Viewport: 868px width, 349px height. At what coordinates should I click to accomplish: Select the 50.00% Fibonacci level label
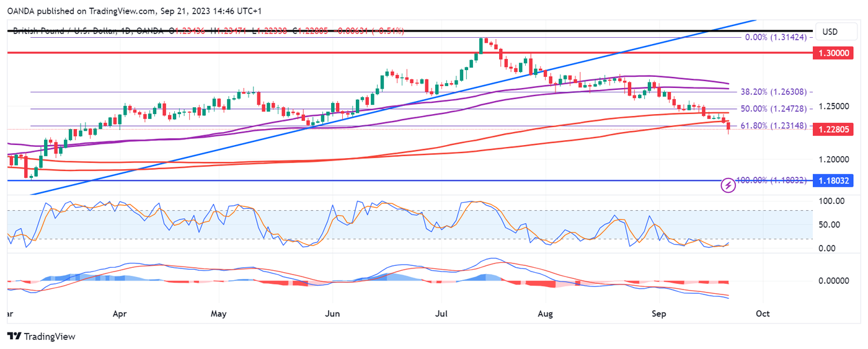pyautogui.click(x=774, y=108)
